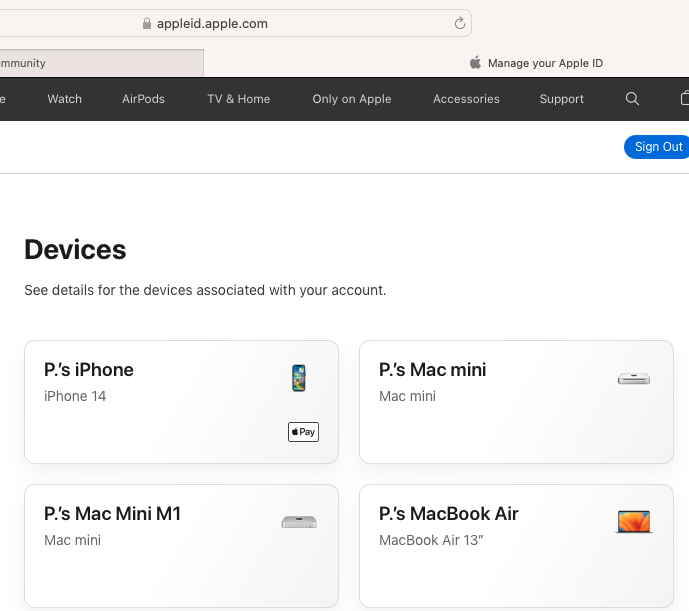Click the MacBook Air device image
The width and height of the screenshot is (689, 611).
tap(634, 522)
